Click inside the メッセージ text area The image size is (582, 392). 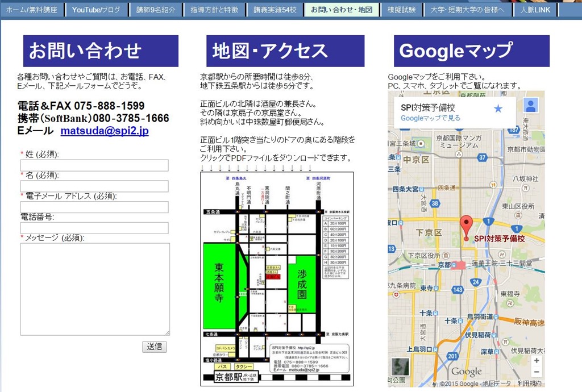[x=95, y=289]
